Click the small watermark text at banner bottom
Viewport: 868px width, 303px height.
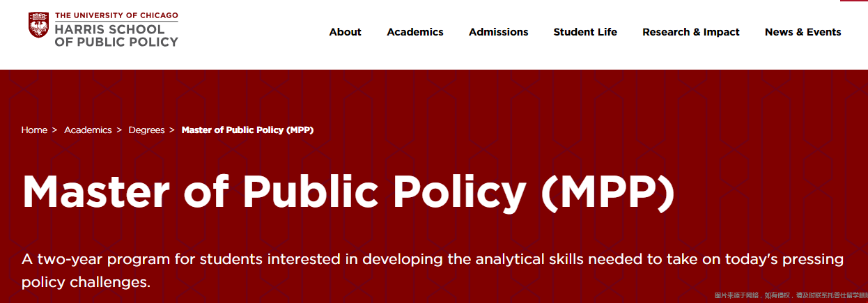click(791, 296)
